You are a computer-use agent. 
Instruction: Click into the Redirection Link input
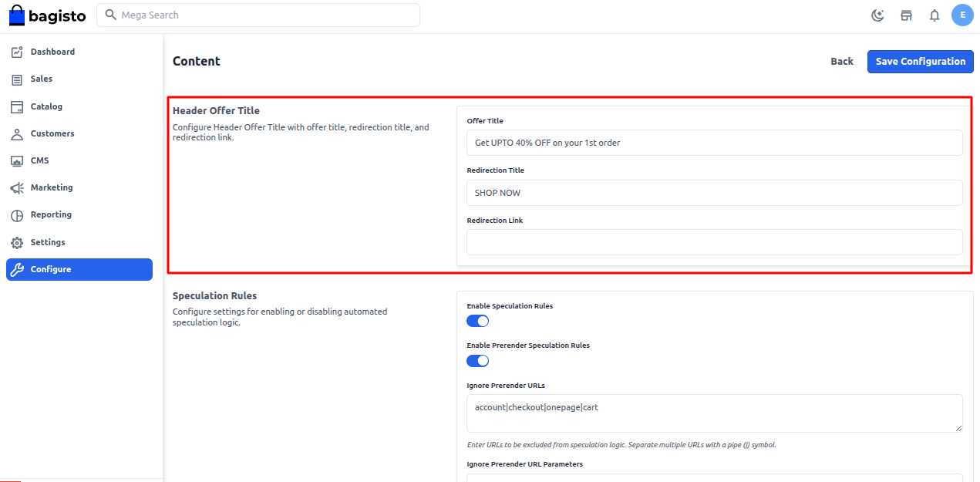click(714, 242)
